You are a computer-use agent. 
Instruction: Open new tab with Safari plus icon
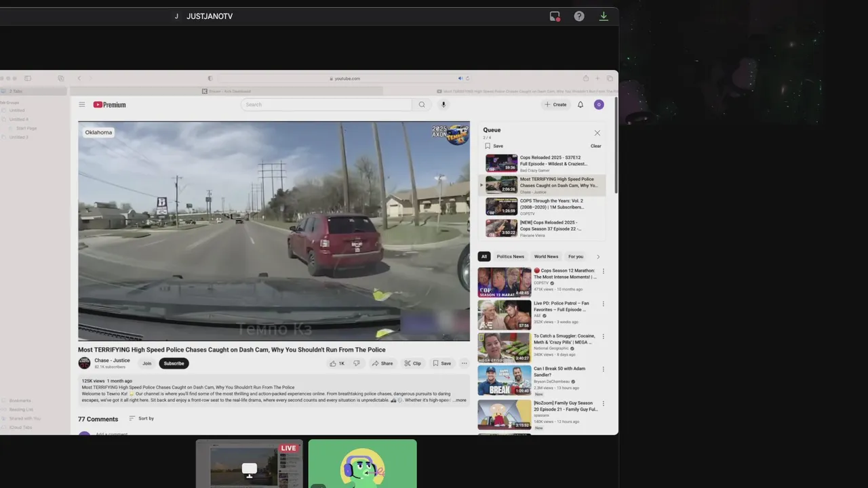[597, 79]
